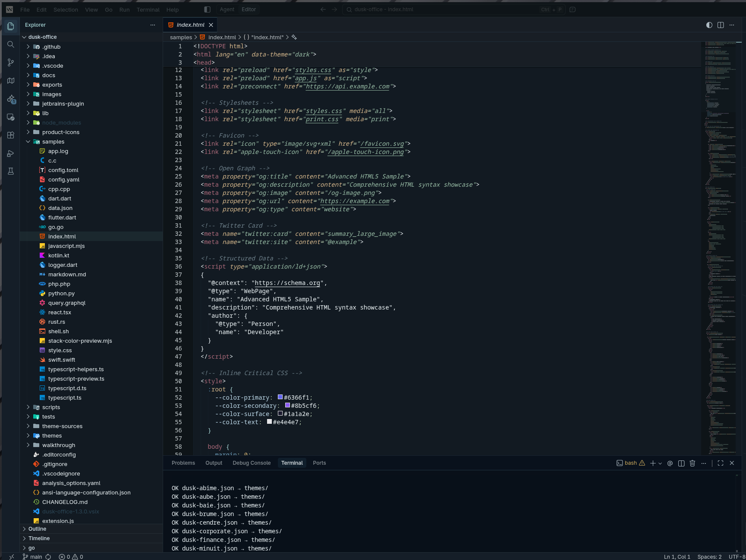Viewport: 746px width, 560px height.
Task: Open the File menu
Action: (25, 9)
